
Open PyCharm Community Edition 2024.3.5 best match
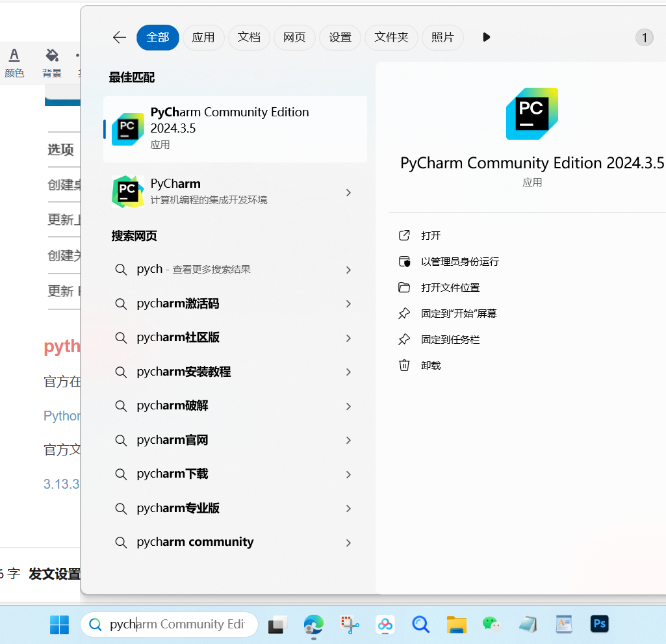[x=235, y=129]
